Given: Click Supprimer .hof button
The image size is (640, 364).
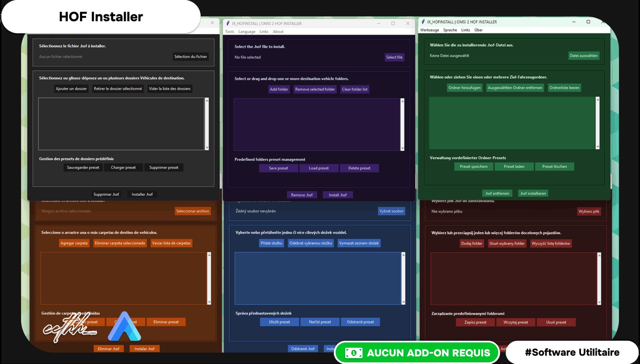Looking at the screenshot, I should [106, 194].
